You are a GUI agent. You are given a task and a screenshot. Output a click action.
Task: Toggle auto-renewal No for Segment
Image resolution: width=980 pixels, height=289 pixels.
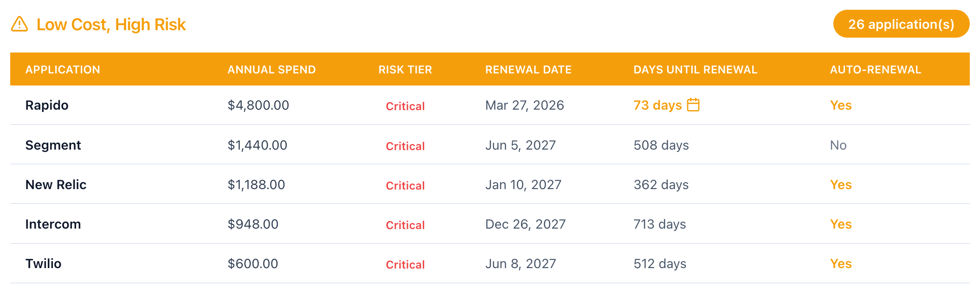(x=839, y=145)
